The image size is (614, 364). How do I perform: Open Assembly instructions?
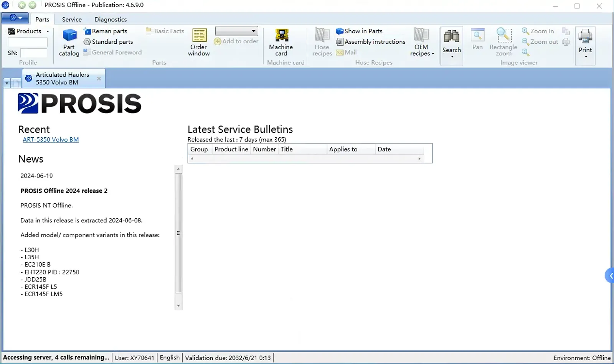(x=371, y=42)
